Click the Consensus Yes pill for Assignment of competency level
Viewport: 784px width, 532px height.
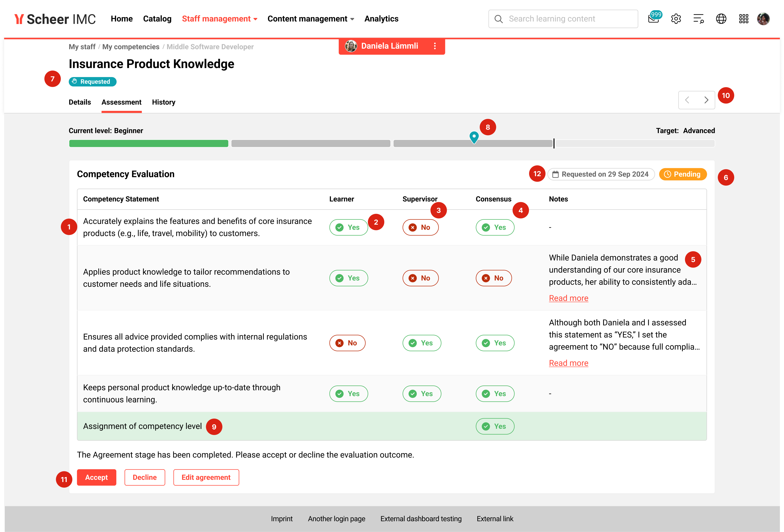(495, 426)
